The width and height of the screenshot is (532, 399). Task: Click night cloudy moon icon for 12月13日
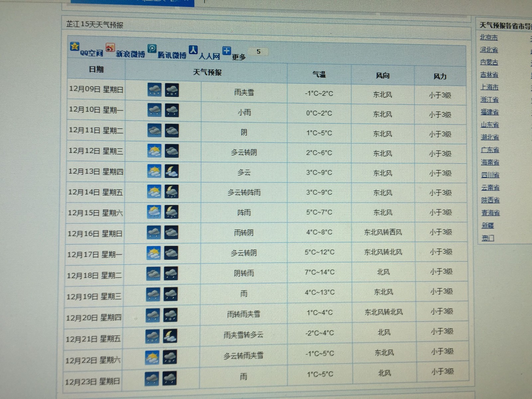[172, 171]
